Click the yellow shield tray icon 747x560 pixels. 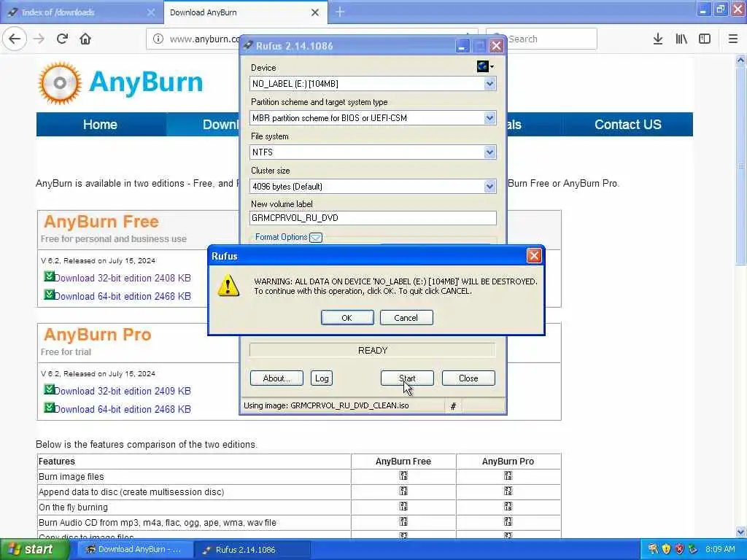click(x=666, y=549)
